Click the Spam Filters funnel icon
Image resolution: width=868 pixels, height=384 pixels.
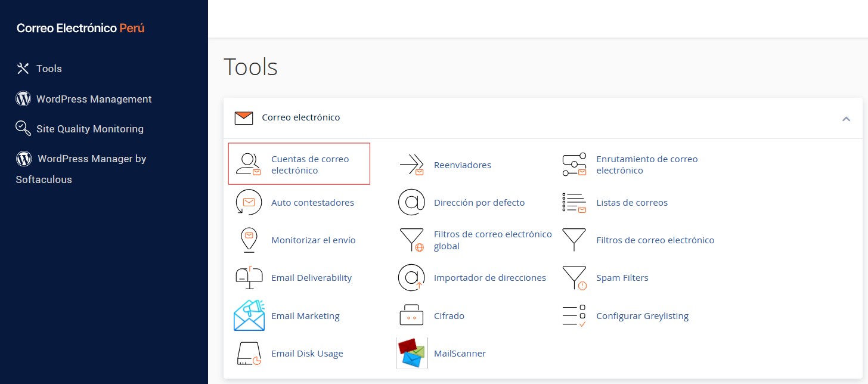point(575,278)
